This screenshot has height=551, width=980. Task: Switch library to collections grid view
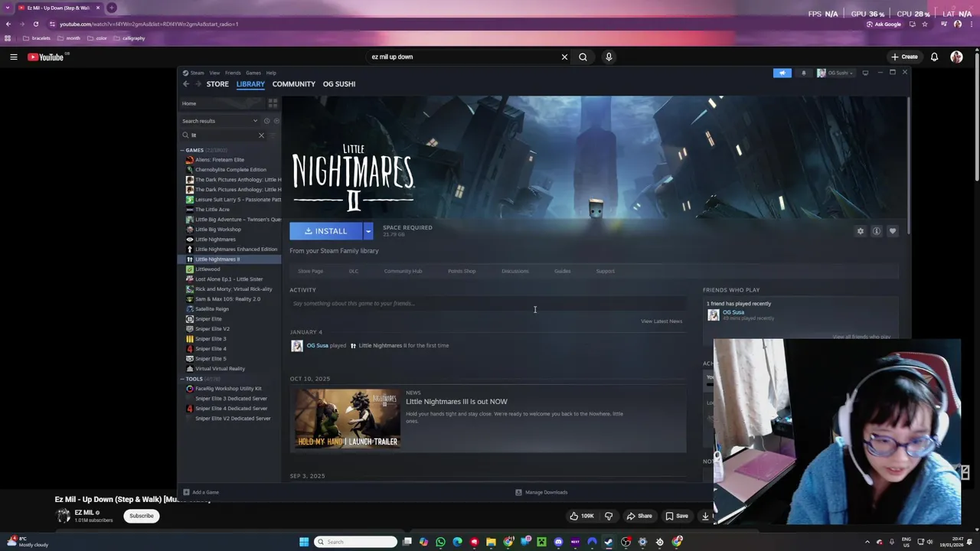pos(273,103)
